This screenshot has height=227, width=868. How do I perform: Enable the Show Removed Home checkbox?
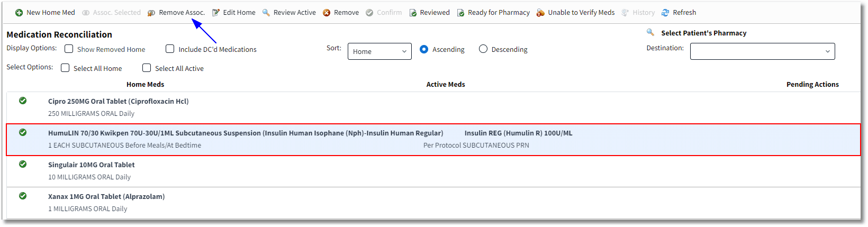69,49
